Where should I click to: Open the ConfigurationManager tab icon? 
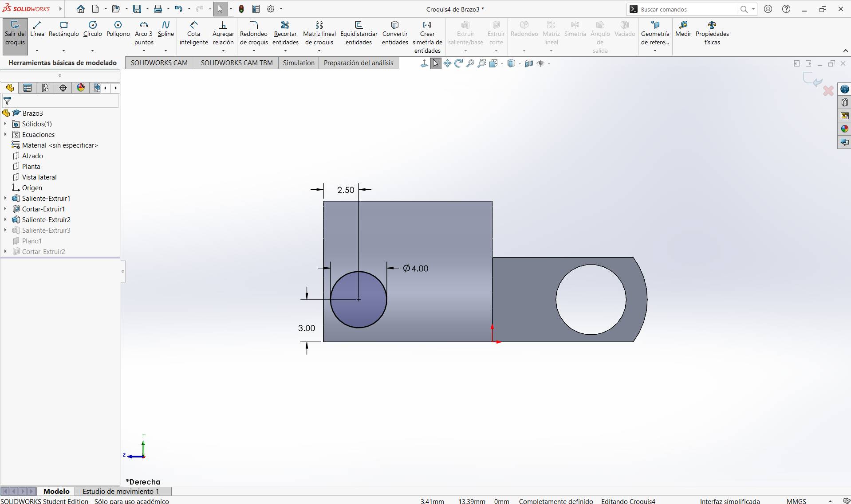(45, 88)
